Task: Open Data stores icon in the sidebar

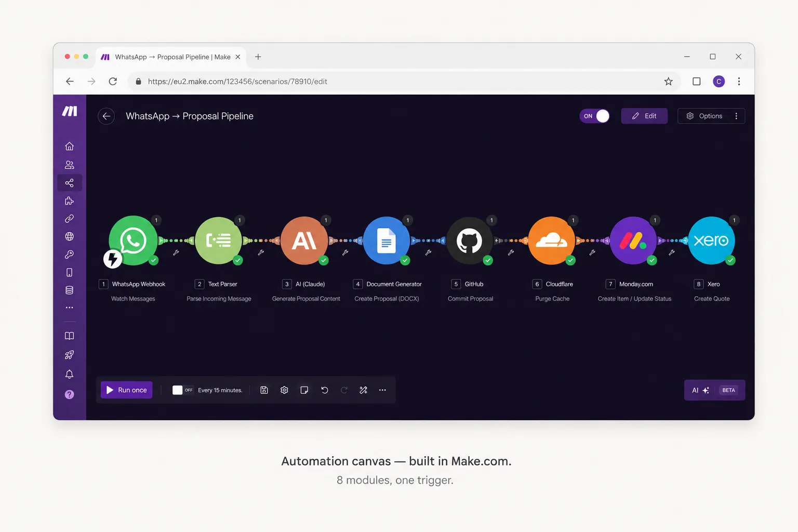Action: (69, 290)
